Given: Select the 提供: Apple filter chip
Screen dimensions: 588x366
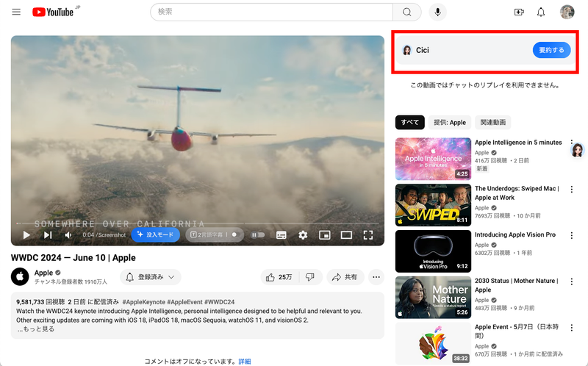Looking at the screenshot, I should (x=450, y=122).
